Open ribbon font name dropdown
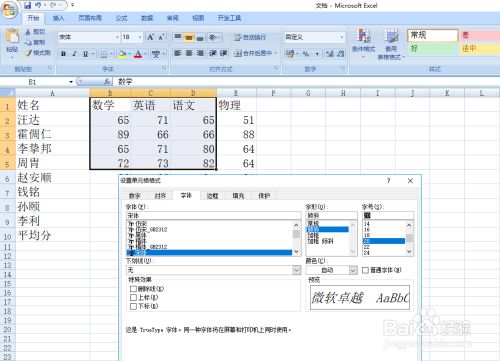 point(117,37)
